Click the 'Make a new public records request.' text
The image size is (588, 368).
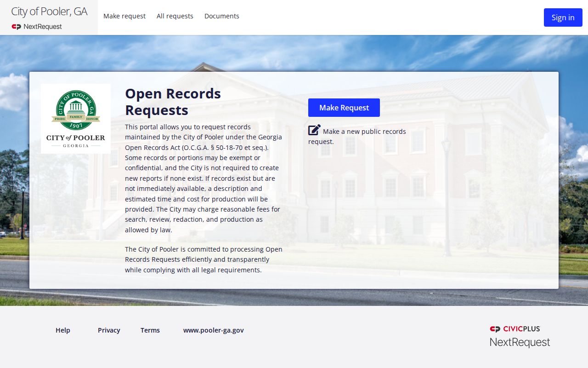[x=357, y=136]
